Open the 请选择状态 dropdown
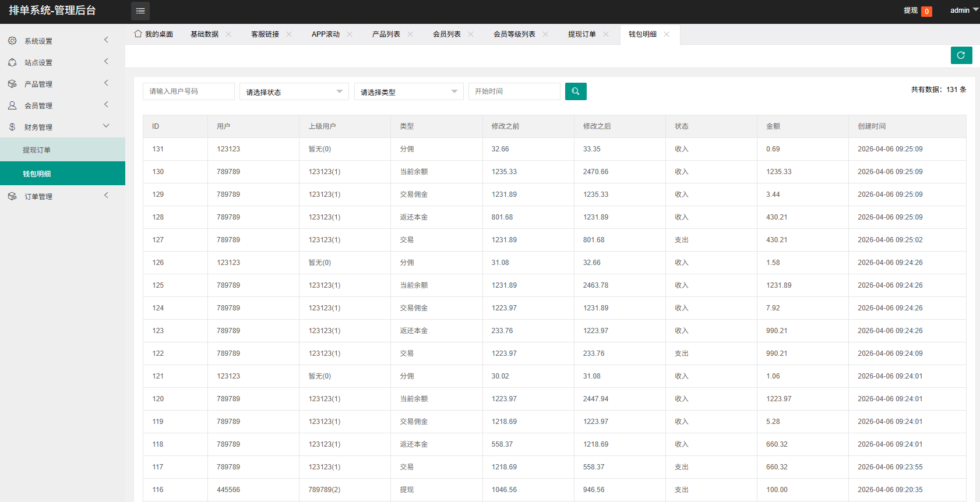The image size is (980, 502). coord(294,92)
